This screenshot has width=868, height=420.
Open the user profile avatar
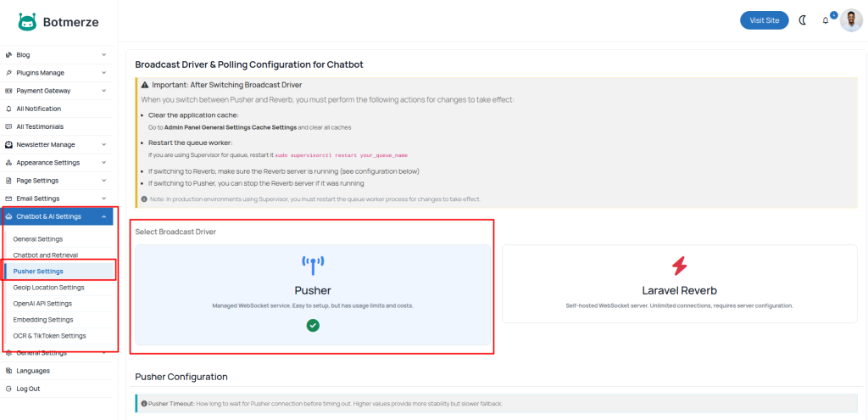point(851,20)
